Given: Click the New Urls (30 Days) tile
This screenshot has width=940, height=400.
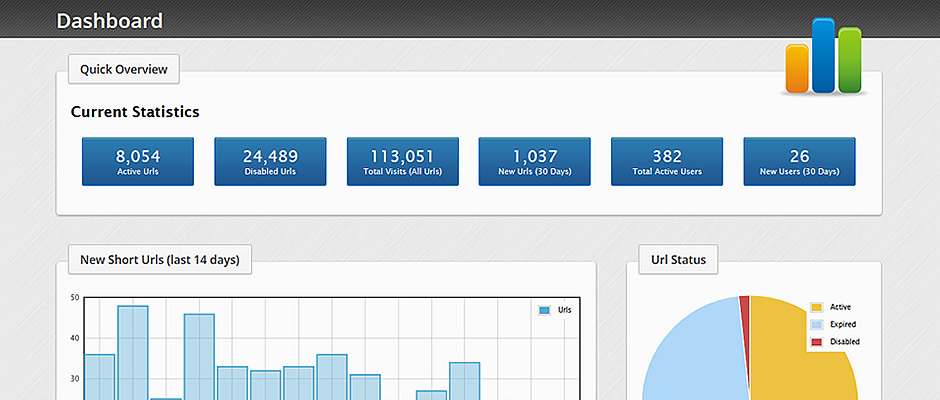Looking at the screenshot, I should point(534,162).
